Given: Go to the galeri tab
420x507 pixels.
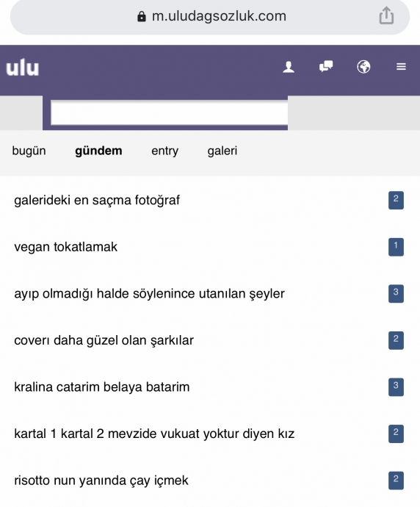Looking at the screenshot, I should (x=222, y=151).
